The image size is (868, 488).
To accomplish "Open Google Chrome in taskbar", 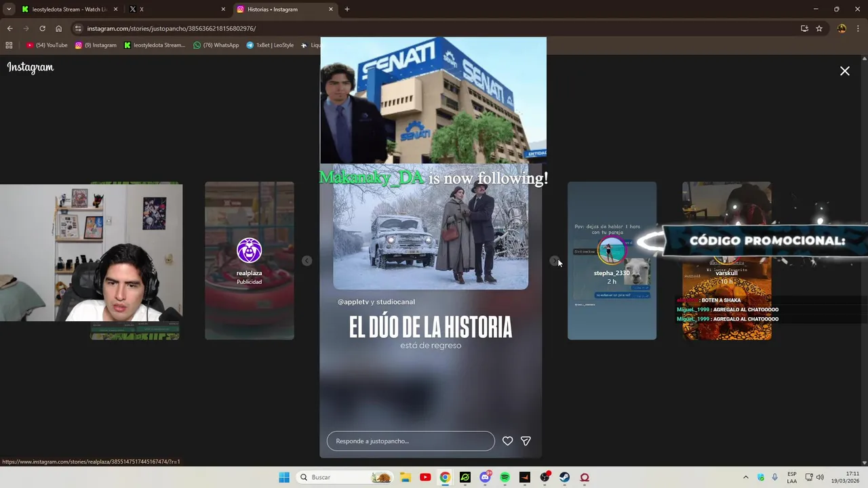I will point(445,477).
